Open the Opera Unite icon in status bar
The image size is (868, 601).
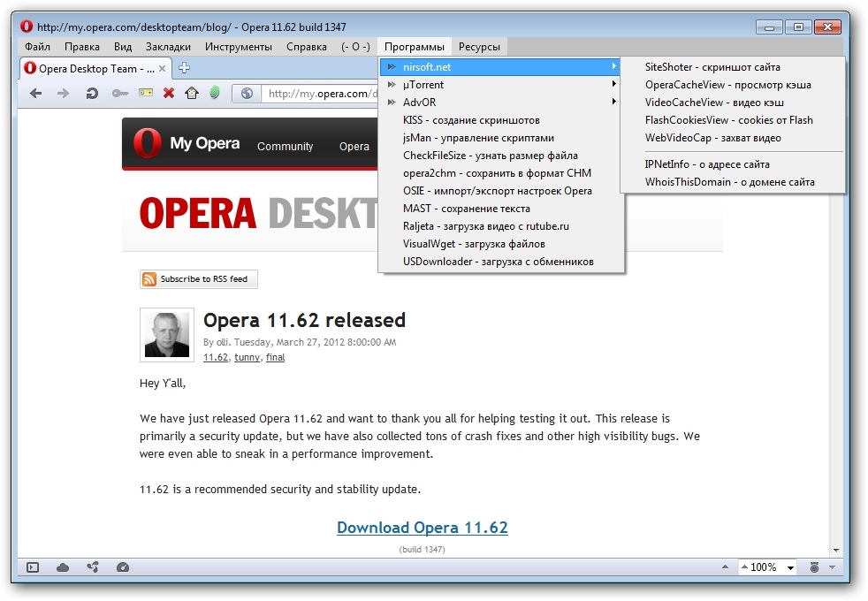coord(93,567)
